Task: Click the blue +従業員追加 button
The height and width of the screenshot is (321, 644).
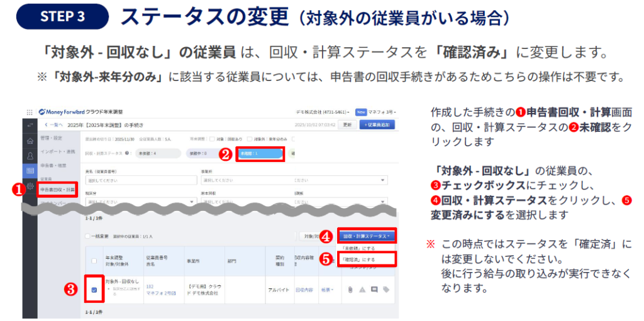Action: 377,124
